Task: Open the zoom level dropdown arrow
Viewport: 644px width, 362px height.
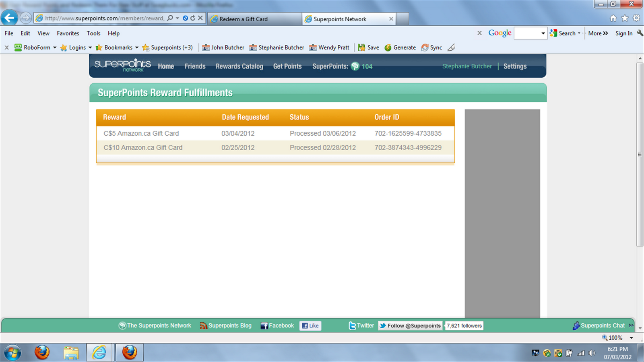Action: tap(632, 338)
